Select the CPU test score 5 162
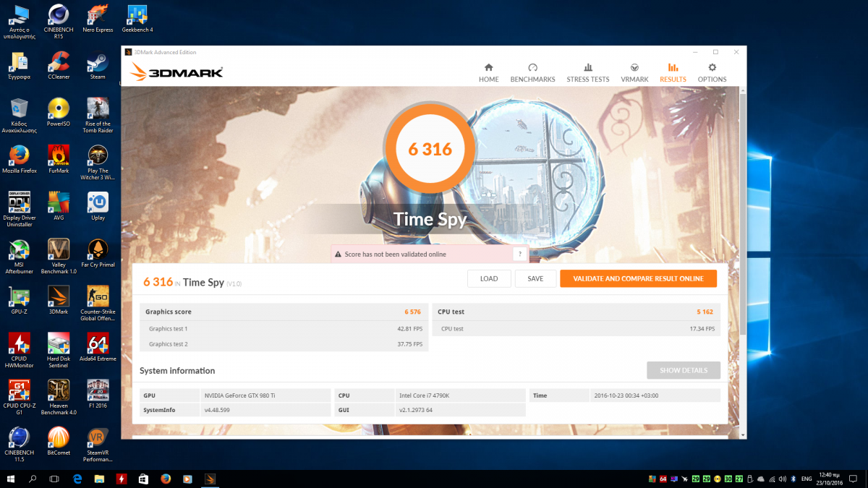 coord(705,312)
